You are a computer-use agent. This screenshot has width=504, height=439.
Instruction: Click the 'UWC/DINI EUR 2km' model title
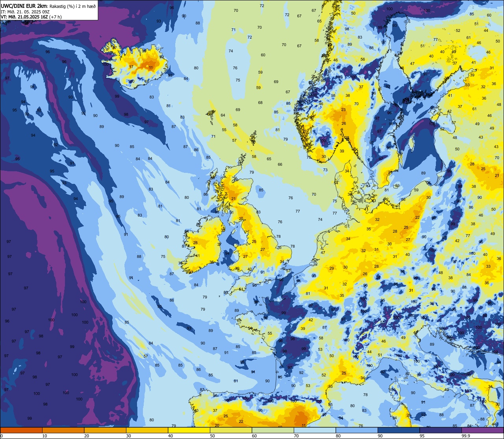24,6
